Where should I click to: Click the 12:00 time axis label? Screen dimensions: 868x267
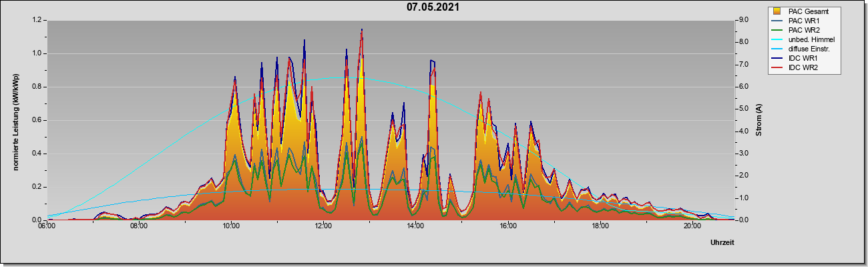click(x=323, y=226)
